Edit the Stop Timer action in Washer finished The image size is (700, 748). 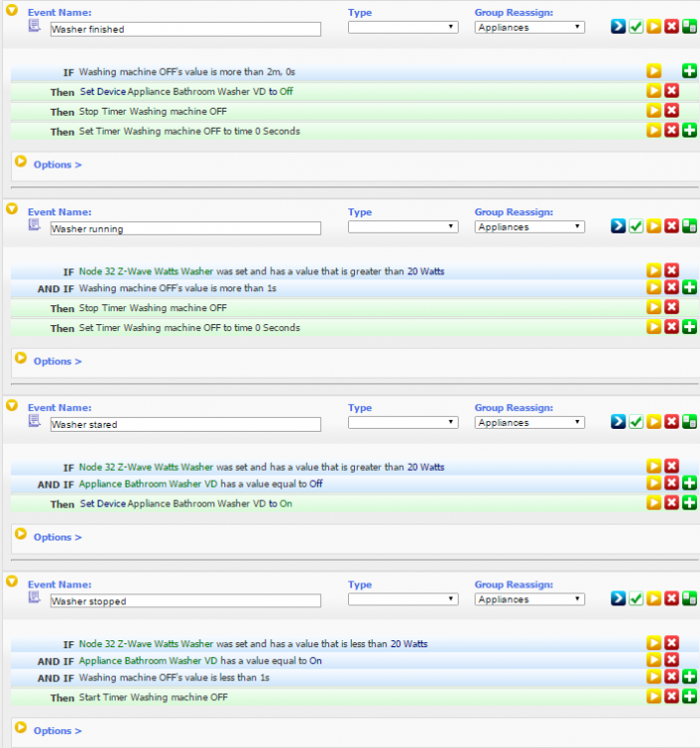coord(654,111)
